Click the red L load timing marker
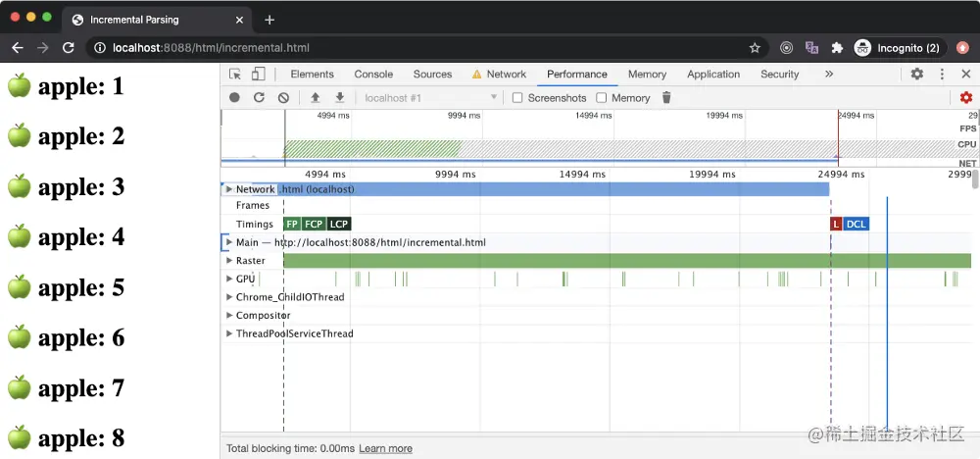This screenshot has width=980, height=459. point(836,224)
